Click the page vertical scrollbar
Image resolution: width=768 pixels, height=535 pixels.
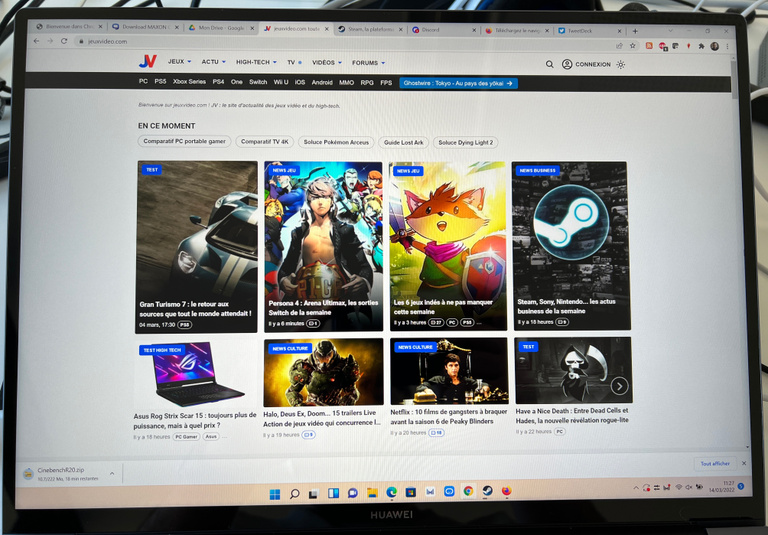click(x=733, y=78)
